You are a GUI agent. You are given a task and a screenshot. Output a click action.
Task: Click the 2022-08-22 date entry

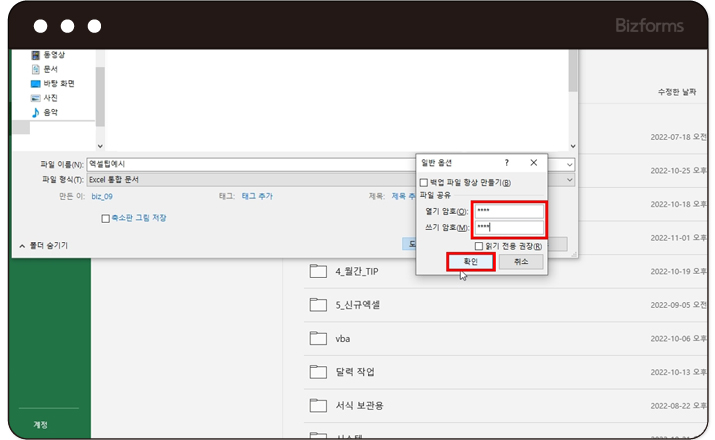pyautogui.click(x=678, y=405)
